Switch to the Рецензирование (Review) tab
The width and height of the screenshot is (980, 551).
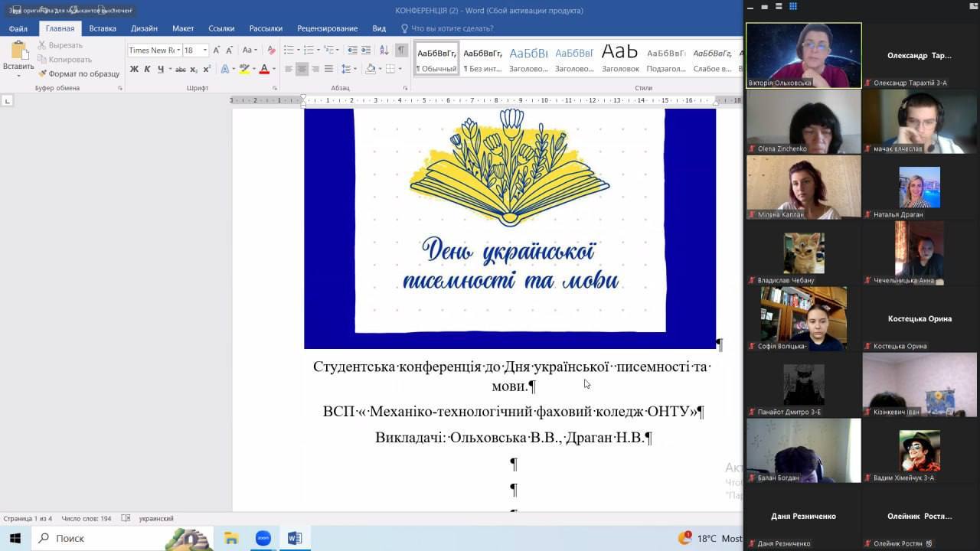pos(328,28)
